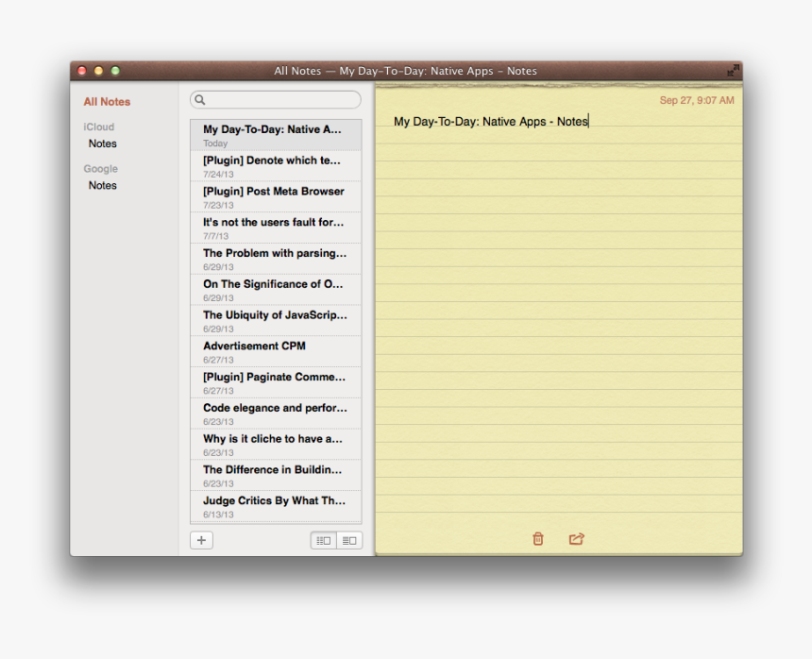This screenshot has height=659, width=812.
Task: Add a new note with plus button
Action: [201, 540]
